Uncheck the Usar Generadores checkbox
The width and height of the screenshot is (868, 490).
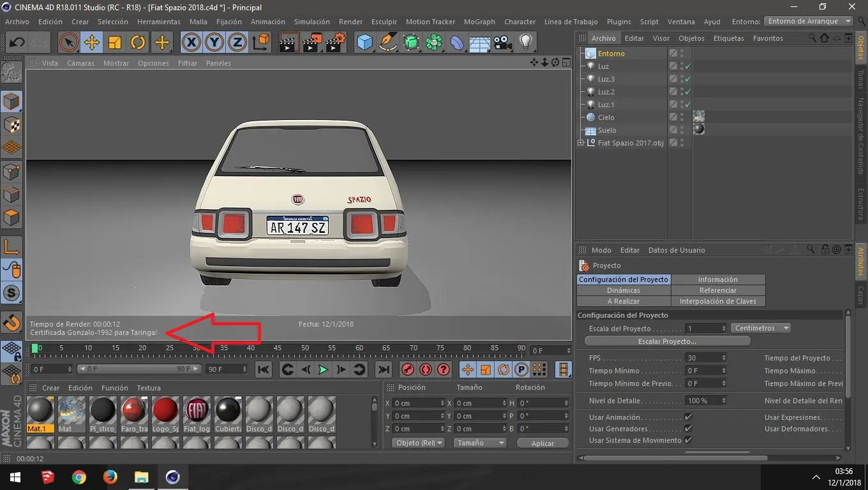(688, 429)
